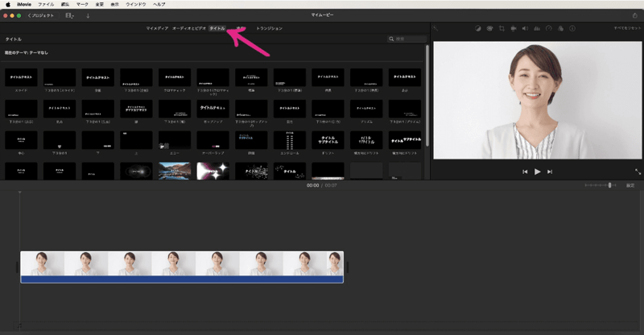Open the stabilization camera tool
Viewport: 644px width, 335px height.
[x=513, y=28]
